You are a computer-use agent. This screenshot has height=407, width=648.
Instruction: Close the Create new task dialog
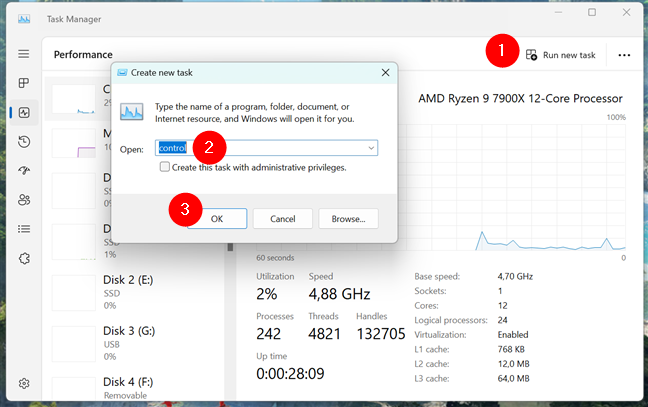pos(386,73)
